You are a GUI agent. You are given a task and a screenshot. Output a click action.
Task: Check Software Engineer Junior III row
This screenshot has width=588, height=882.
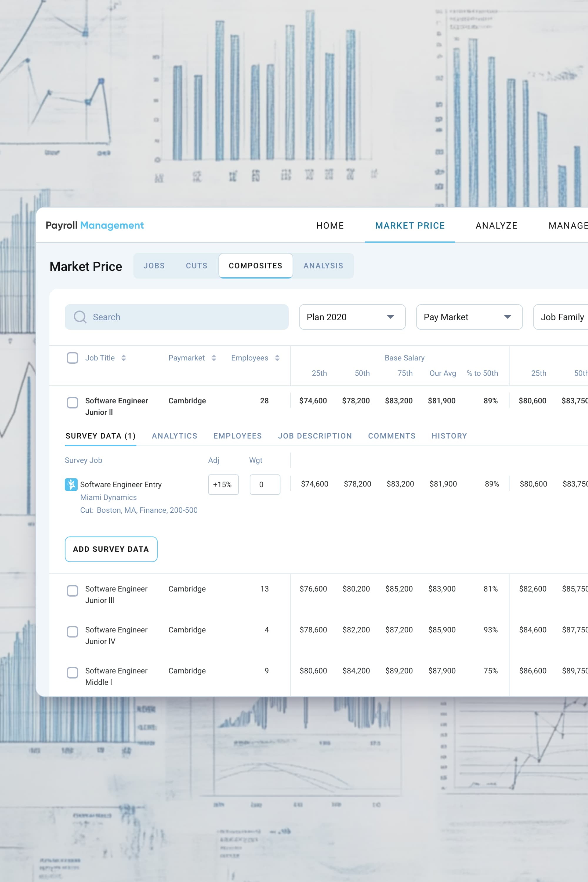72,591
